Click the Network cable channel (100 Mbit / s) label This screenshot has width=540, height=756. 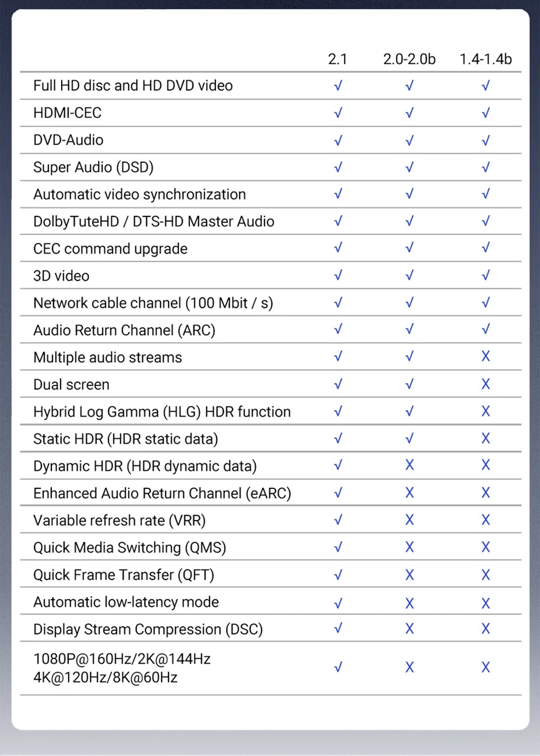point(153,303)
